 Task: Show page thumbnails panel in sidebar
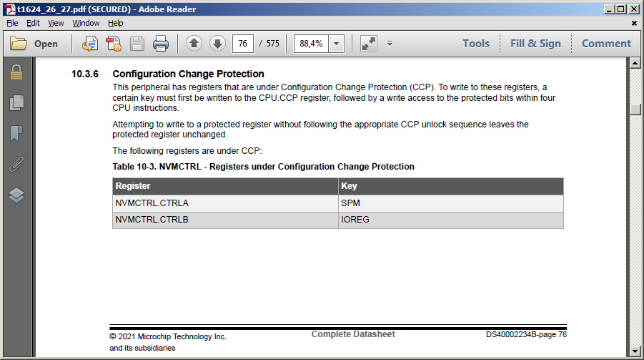click(x=16, y=102)
